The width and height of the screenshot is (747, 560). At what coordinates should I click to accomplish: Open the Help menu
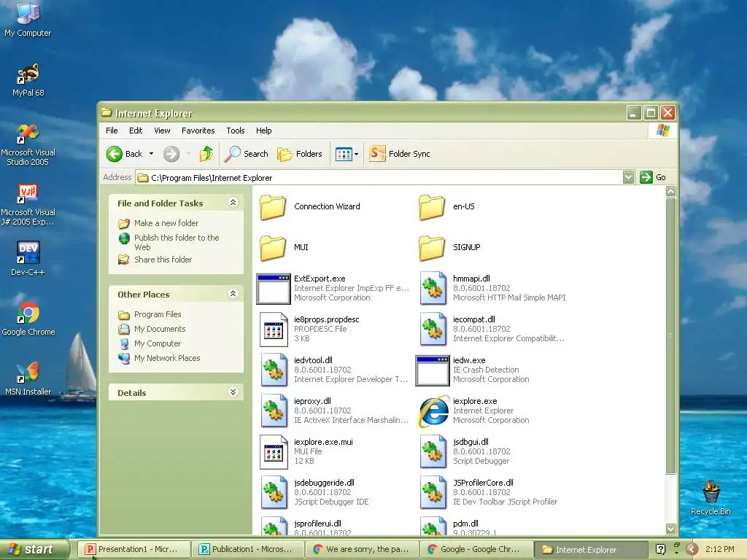pos(263,131)
